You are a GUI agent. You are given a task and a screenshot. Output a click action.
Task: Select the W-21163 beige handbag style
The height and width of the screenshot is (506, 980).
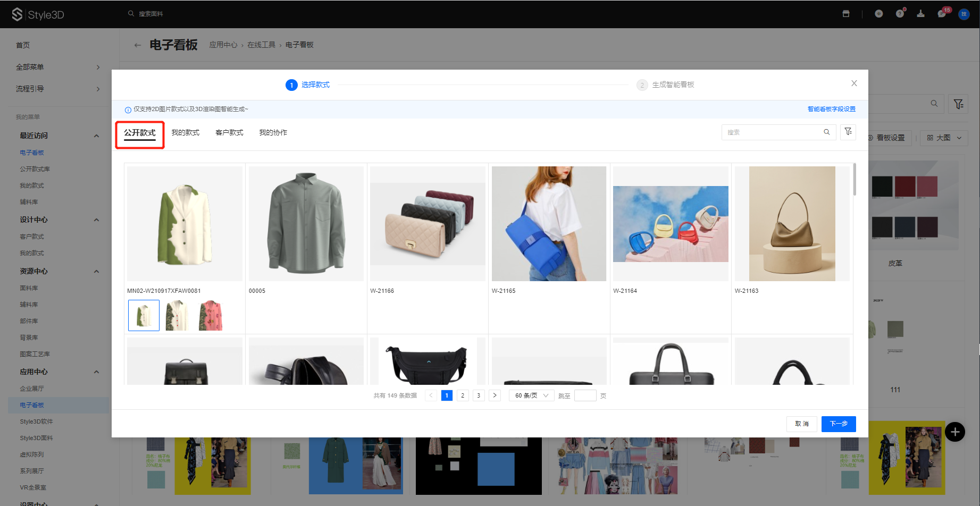pos(792,224)
